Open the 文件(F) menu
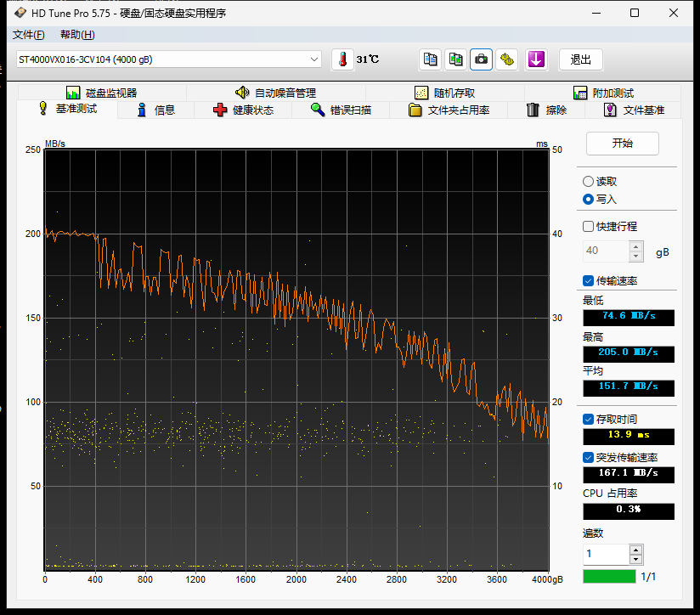Viewport: 700px width, 615px height. coord(29,34)
